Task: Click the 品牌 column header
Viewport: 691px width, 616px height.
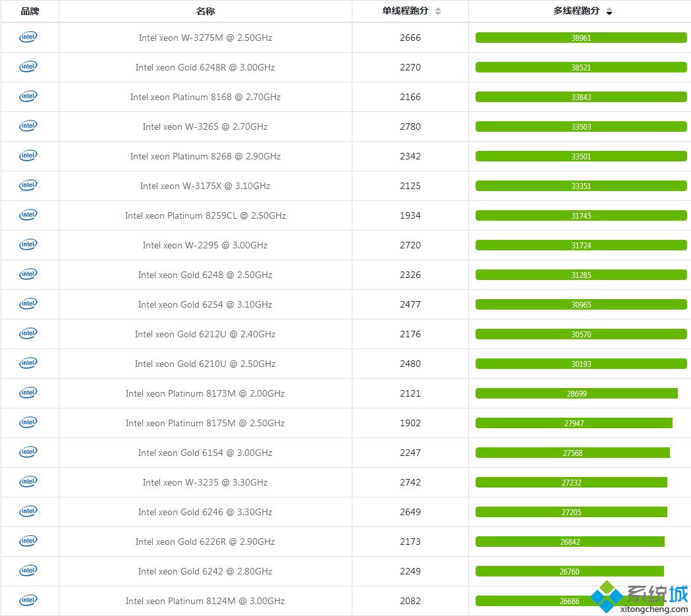Action: click(x=30, y=11)
